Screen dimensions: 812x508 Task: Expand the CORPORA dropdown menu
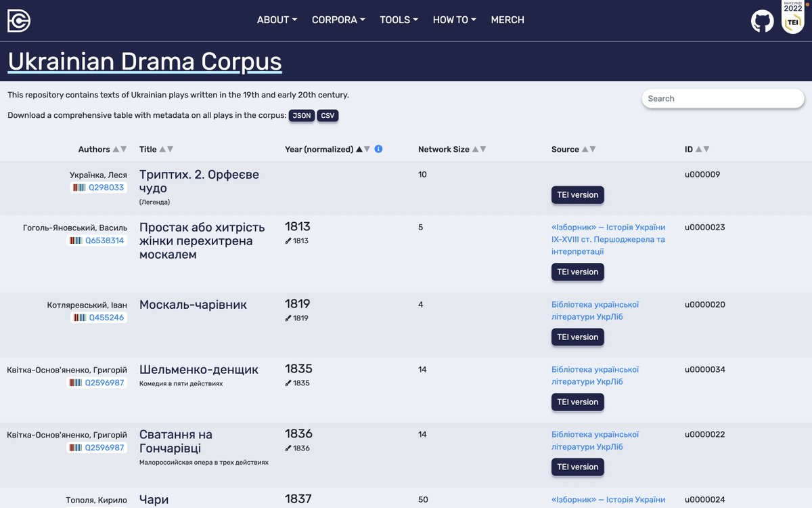tap(338, 20)
